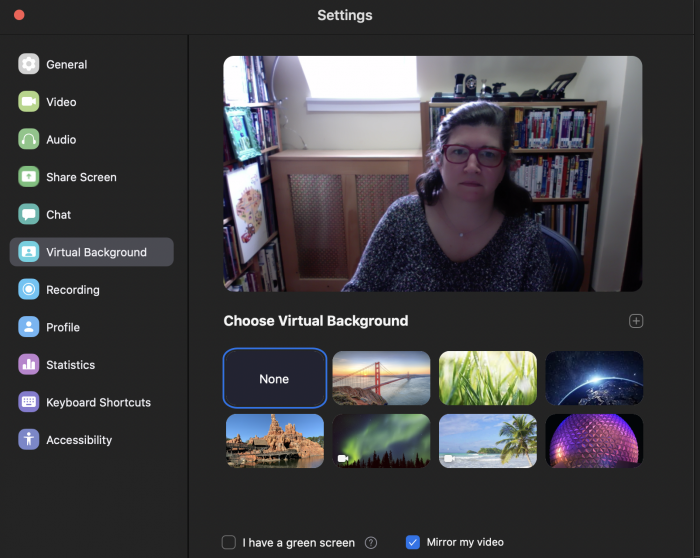
Task: Enable the I have a green screen checkbox
Action: point(229,542)
